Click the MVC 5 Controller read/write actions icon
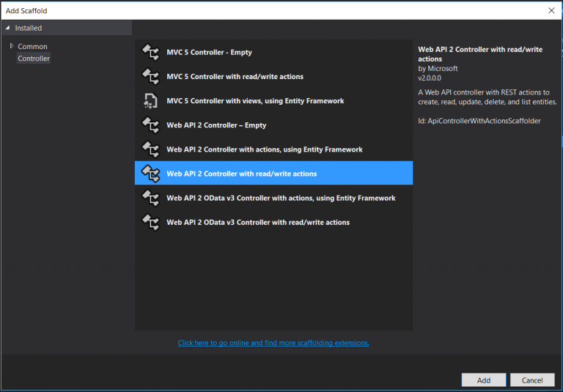The height and width of the screenshot is (392, 563). [x=150, y=77]
